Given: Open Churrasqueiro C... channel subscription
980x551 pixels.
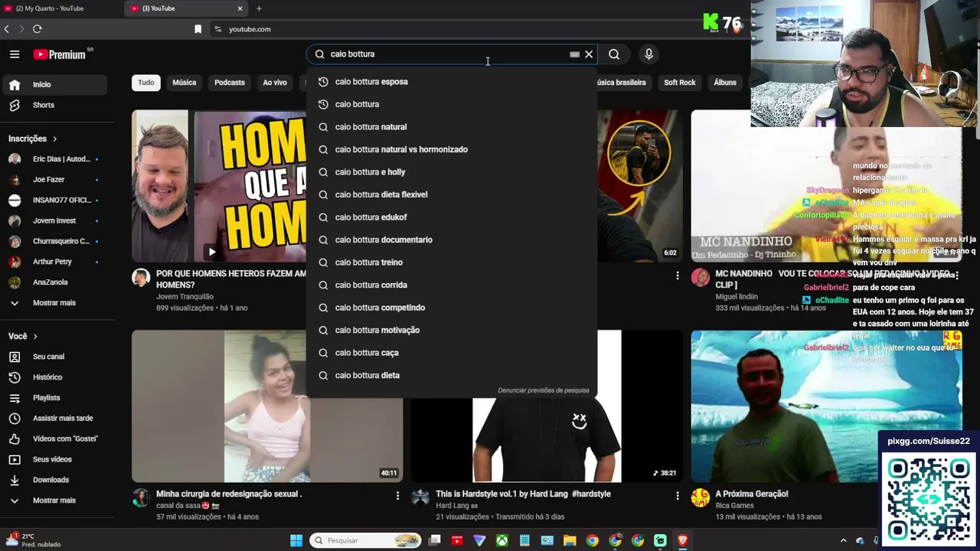Looking at the screenshot, I should 55,241.
